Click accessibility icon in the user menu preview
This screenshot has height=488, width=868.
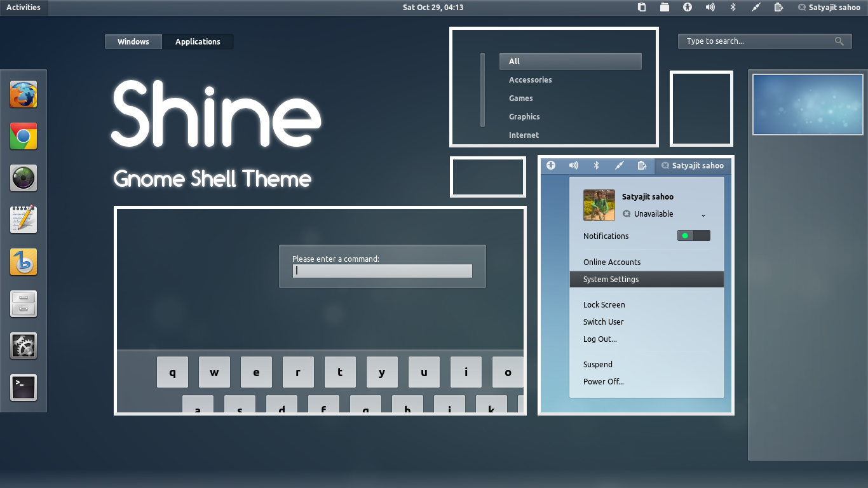551,166
